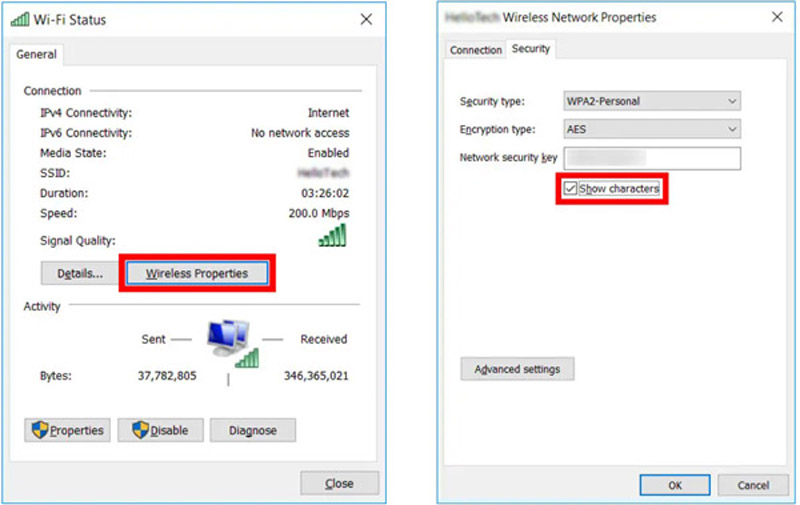Open the Security type dropdown
The image size is (800, 505).
pos(652,101)
